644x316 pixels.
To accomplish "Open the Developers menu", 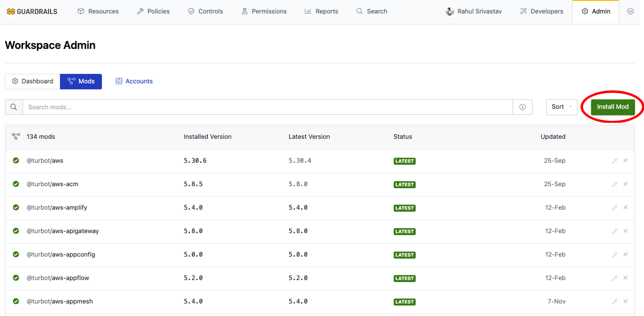I will [542, 11].
